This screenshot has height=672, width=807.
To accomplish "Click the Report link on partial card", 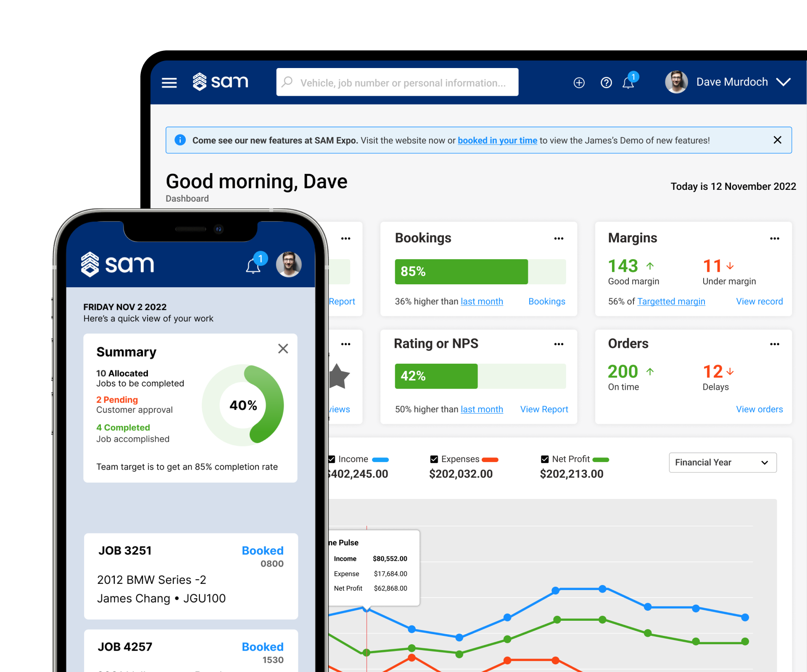I will click(x=342, y=302).
